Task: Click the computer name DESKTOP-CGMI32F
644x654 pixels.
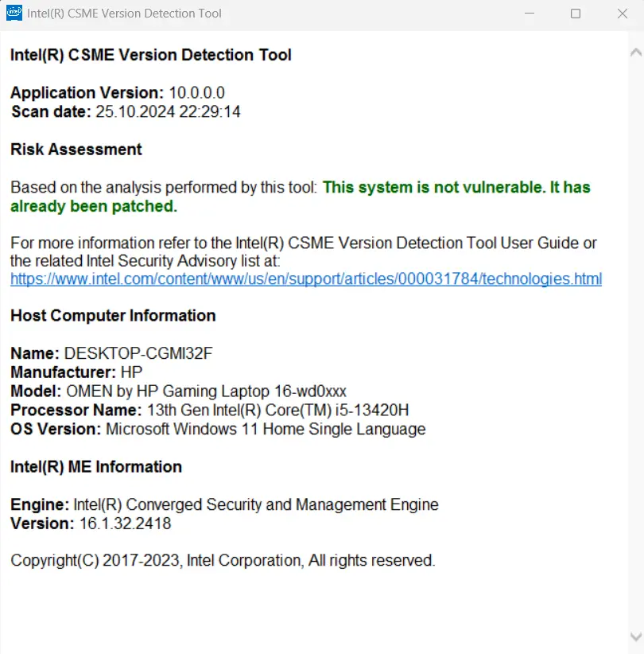Action: (138, 353)
